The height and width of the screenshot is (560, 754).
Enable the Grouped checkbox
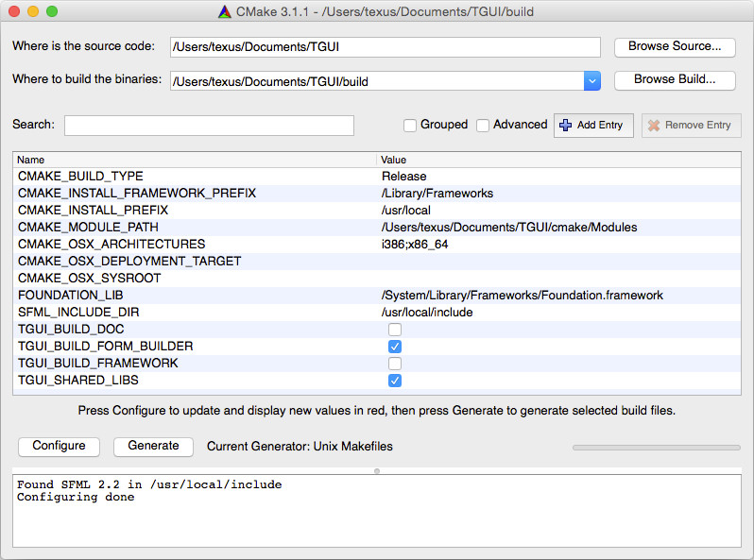click(410, 126)
